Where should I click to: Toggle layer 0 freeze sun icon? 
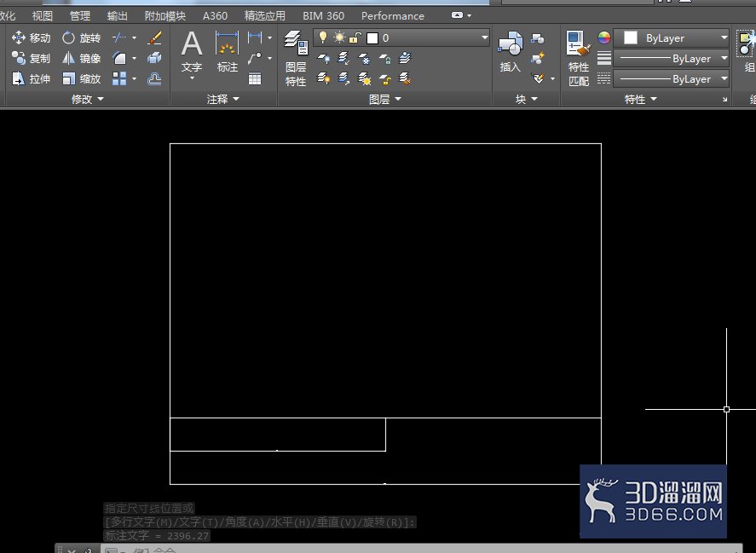(340, 37)
